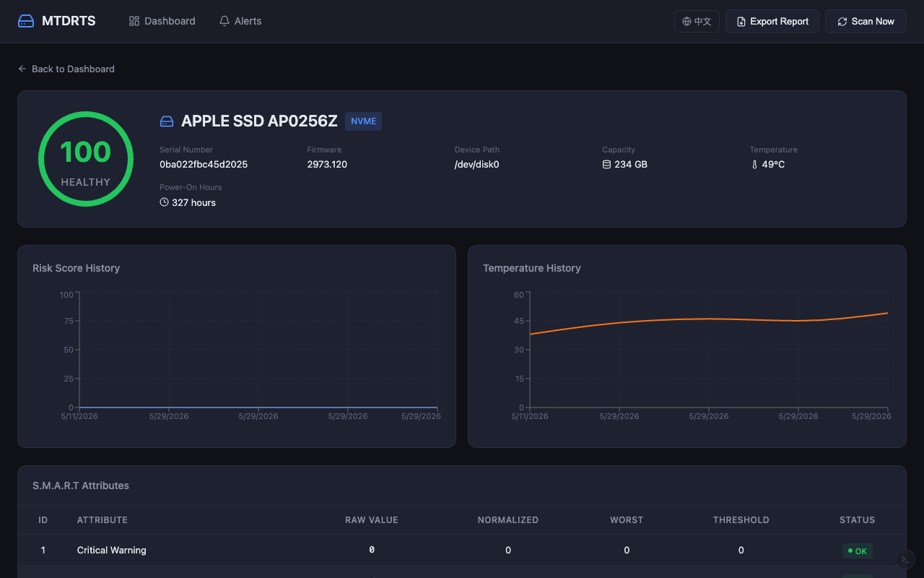This screenshot has height=578, width=924.
Task: Start a scan with Scan Now
Action: 866,22
